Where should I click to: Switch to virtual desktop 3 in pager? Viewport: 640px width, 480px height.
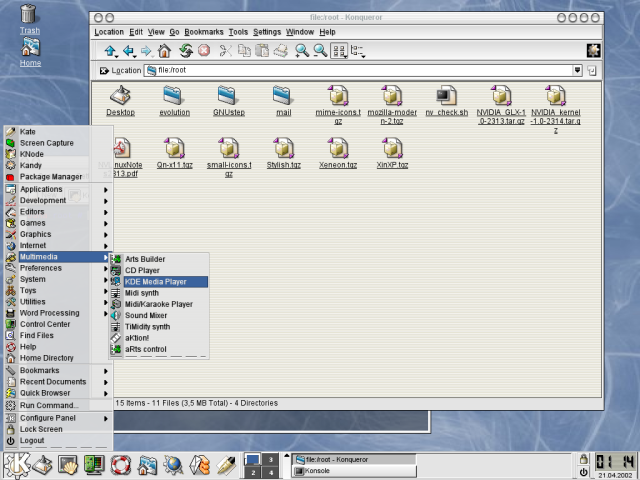click(271, 459)
